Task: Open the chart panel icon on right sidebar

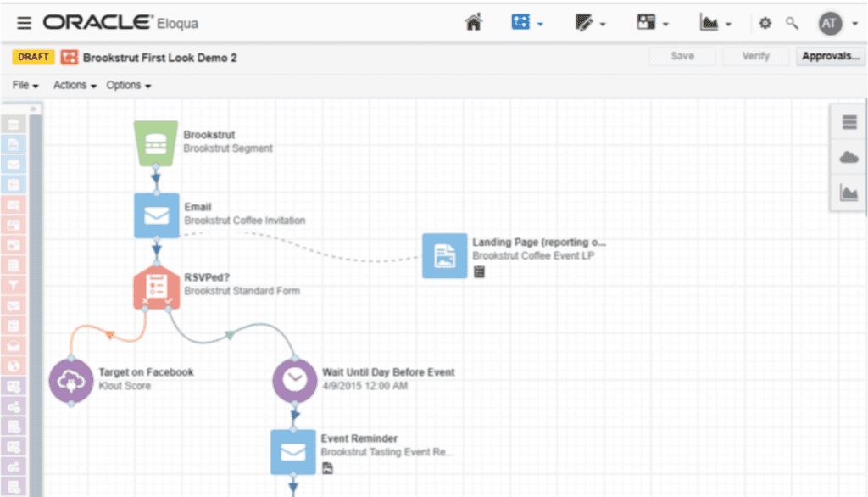Action: [x=849, y=193]
